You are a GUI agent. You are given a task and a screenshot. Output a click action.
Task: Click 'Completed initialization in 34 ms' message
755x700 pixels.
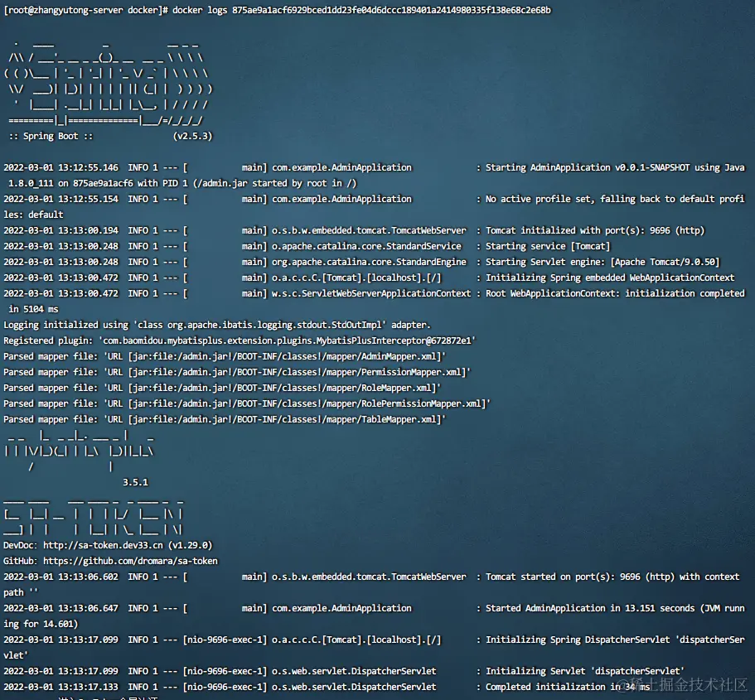point(567,687)
